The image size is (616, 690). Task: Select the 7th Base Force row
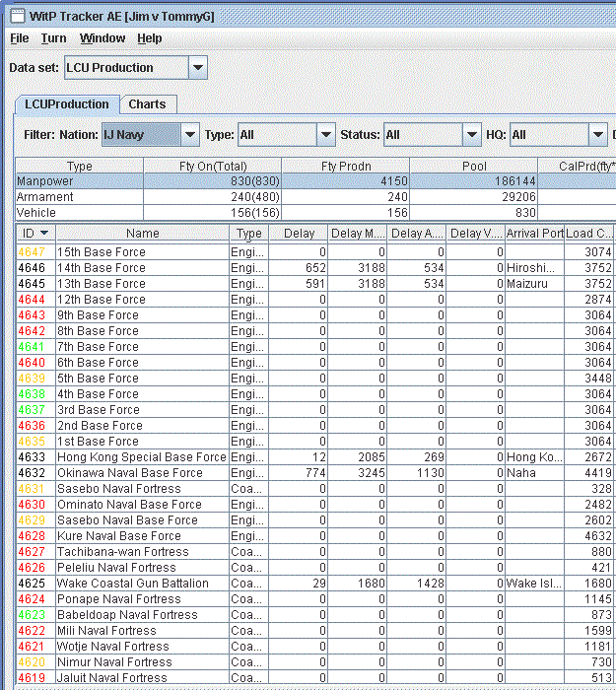[316, 347]
